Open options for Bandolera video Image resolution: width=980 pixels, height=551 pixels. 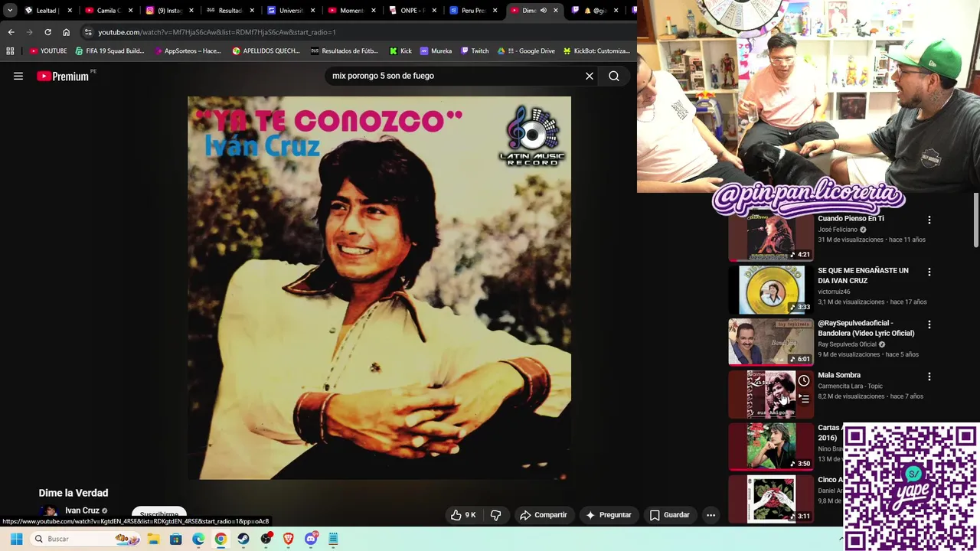[x=929, y=324]
